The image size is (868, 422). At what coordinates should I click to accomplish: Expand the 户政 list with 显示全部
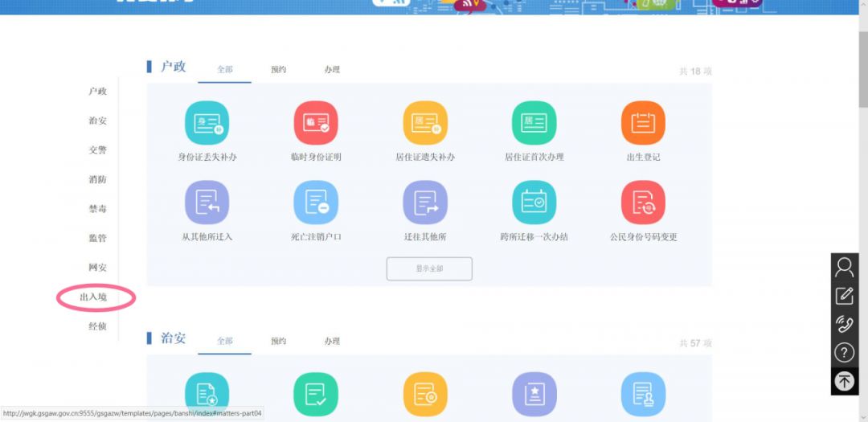point(429,268)
